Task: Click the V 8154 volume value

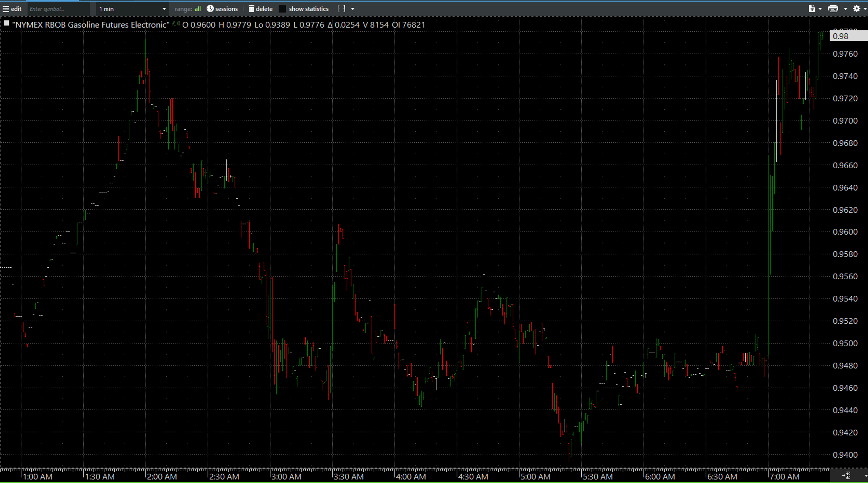Action: click(375, 25)
